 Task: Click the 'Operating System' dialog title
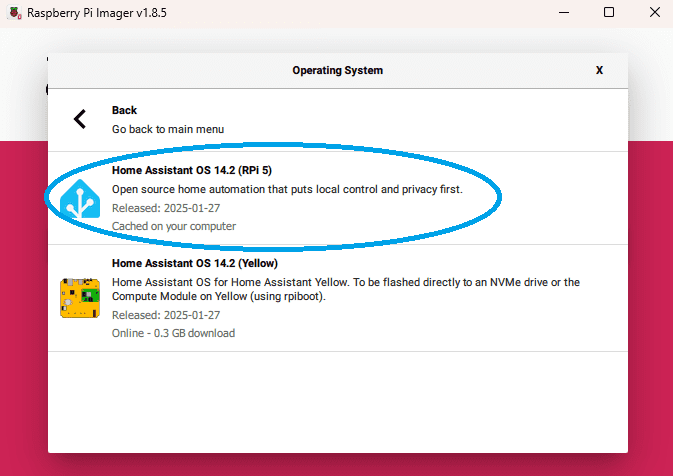coord(338,70)
